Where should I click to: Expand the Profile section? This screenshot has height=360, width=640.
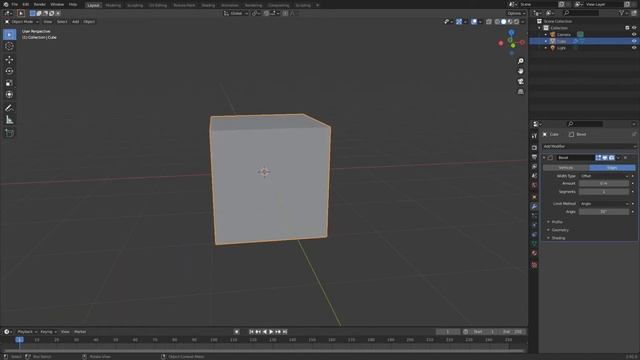557,222
